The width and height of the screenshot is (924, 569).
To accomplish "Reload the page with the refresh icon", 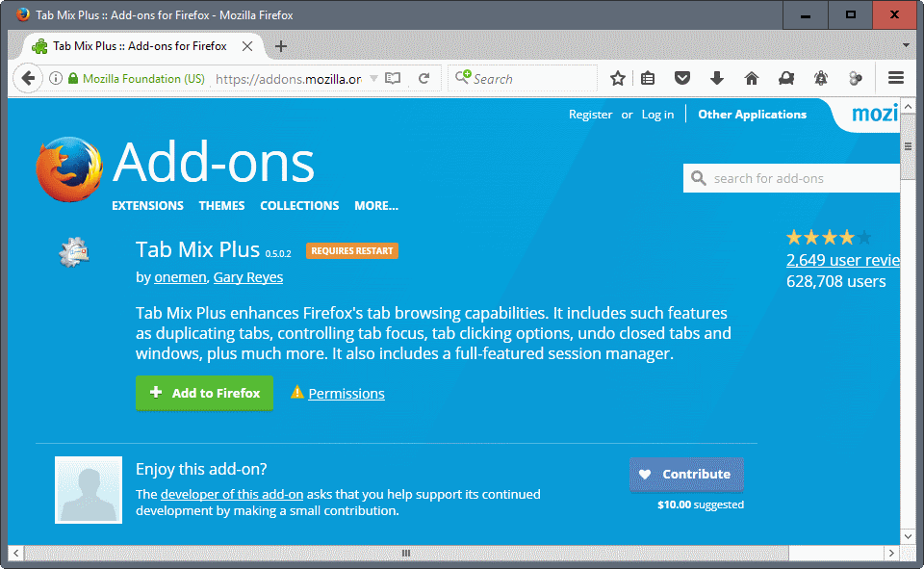I will (423, 78).
